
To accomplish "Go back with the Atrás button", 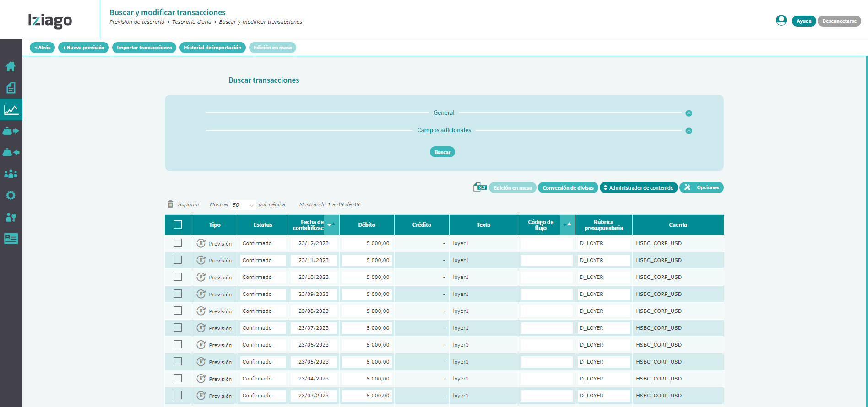I will (x=42, y=48).
